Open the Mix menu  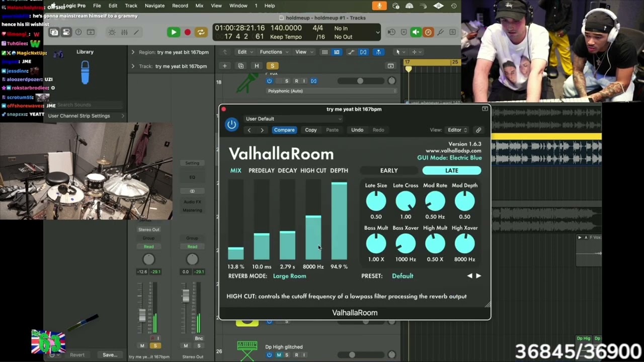click(x=199, y=6)
